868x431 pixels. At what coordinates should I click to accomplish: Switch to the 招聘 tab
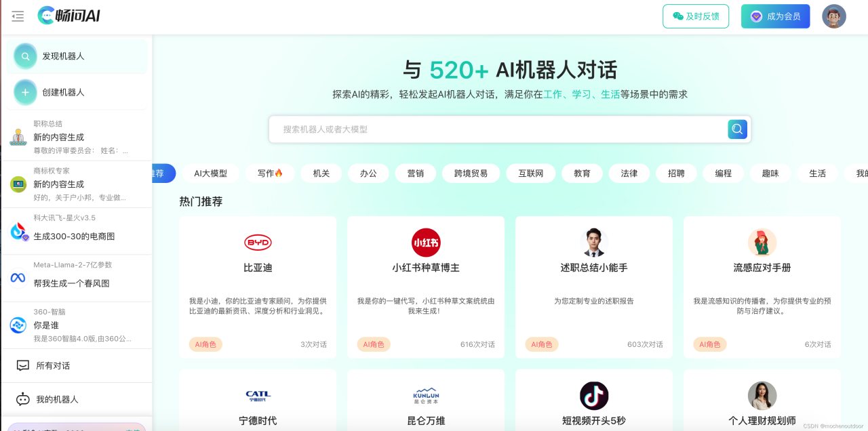point(676,173)
